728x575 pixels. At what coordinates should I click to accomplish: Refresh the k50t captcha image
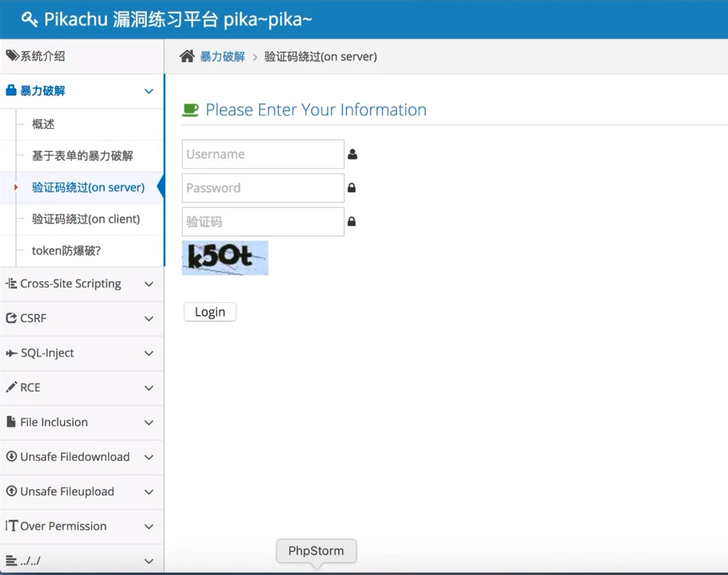pyautogui.click(x=225, y=258)
